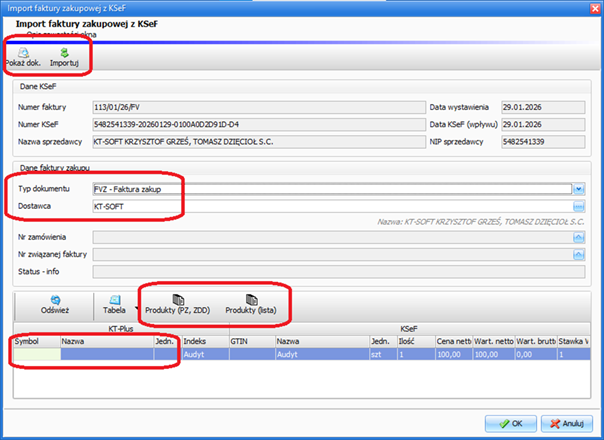The height and width of the screenshot is (440, 604).
Task: Click the Data wystawienia field
Action: (x=543, y=107)
